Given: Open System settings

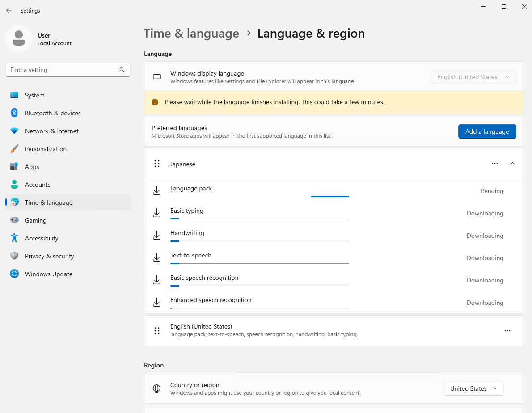Looking at the screenshot, I should 68,95.
